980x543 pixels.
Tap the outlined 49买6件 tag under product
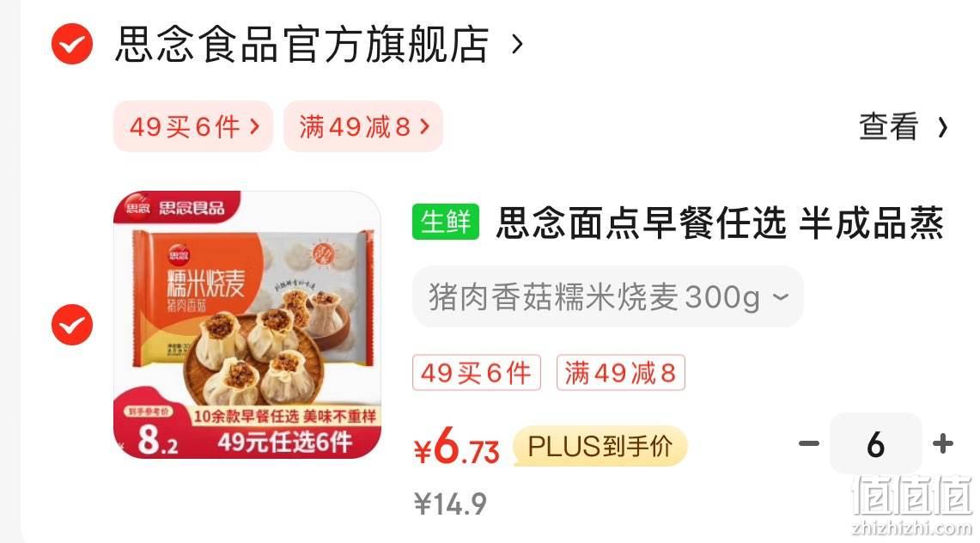476,373
